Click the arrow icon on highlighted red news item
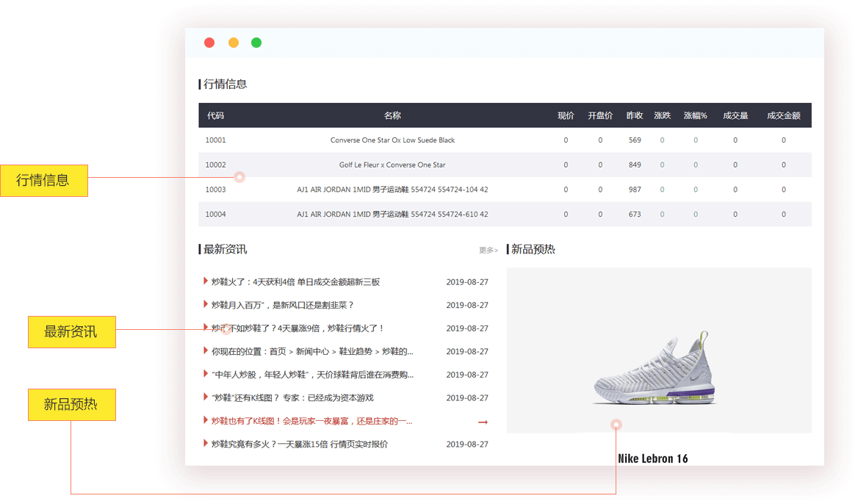The image size is (858, 504). [x=483, y=422]
